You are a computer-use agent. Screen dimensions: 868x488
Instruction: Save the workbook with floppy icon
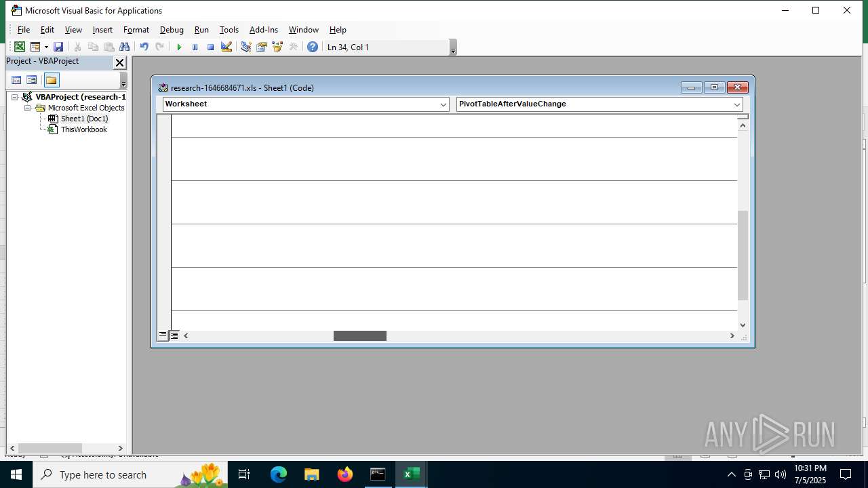(x=58, y=47)
